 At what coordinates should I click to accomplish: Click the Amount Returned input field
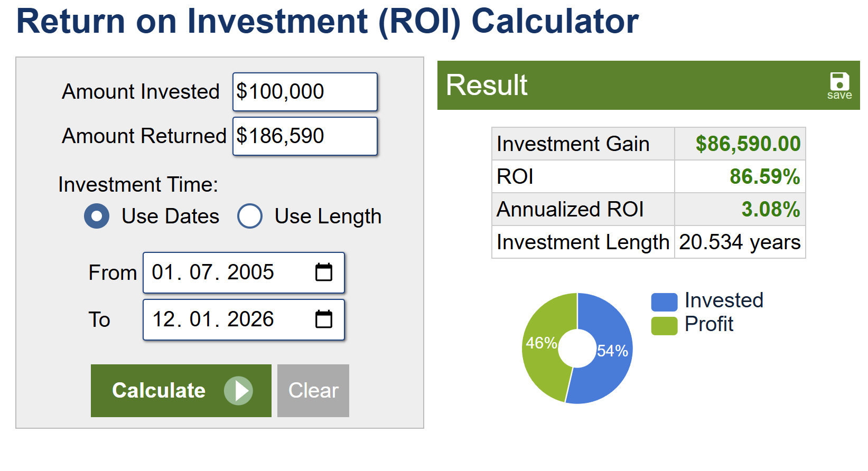[x=305, y=136]
